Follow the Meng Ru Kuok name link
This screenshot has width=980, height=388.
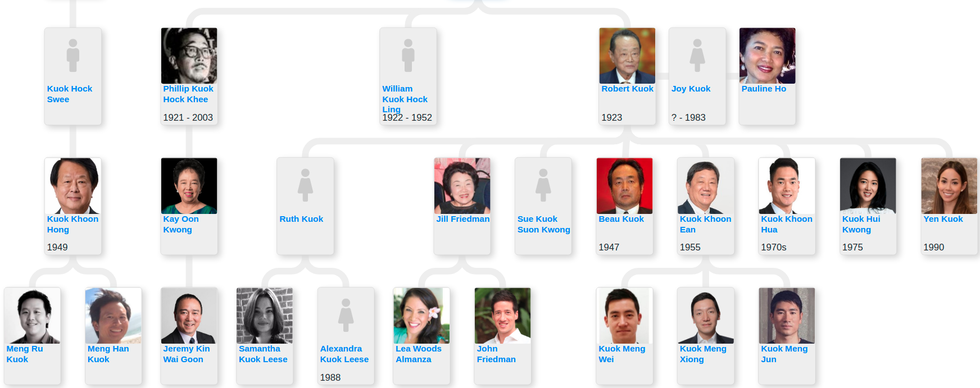25,354
